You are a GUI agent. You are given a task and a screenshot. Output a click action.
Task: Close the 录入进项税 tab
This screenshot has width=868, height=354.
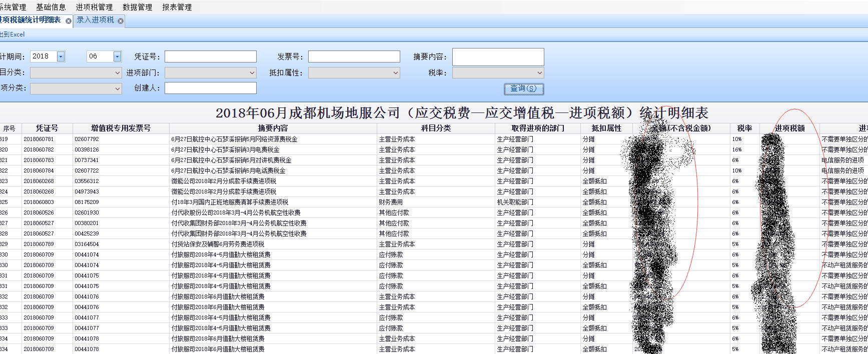pyautogui.click(x=121, y=21)
